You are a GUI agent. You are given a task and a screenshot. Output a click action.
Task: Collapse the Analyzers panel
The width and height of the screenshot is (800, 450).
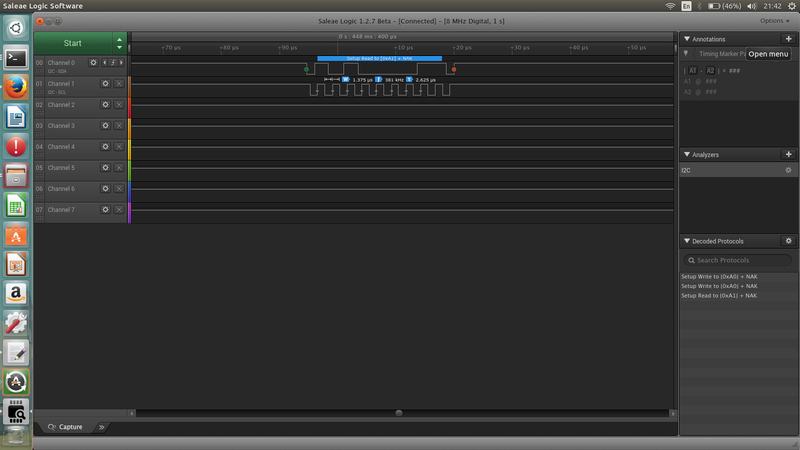pos(687,154)
